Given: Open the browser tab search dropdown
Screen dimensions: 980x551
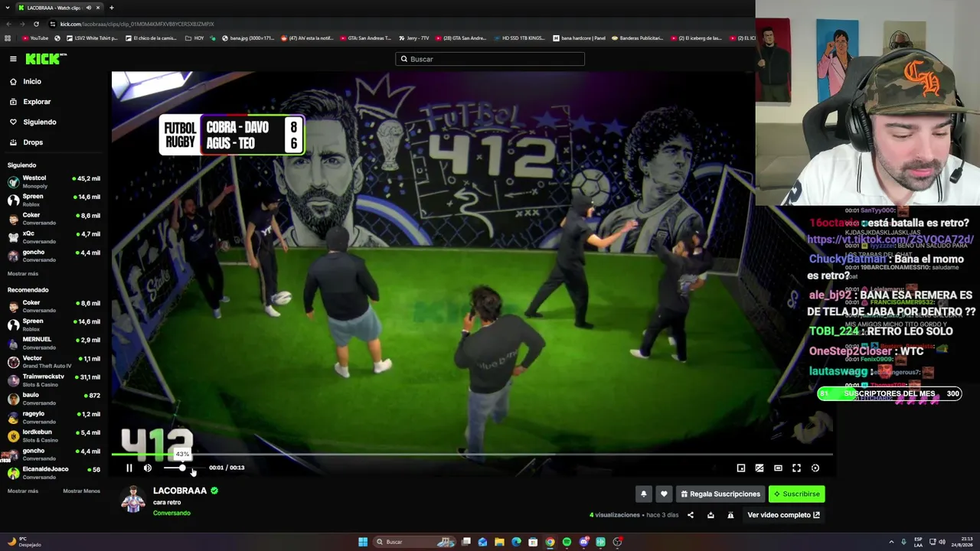Looking at the screenshot, I should [x=7, y=8].
